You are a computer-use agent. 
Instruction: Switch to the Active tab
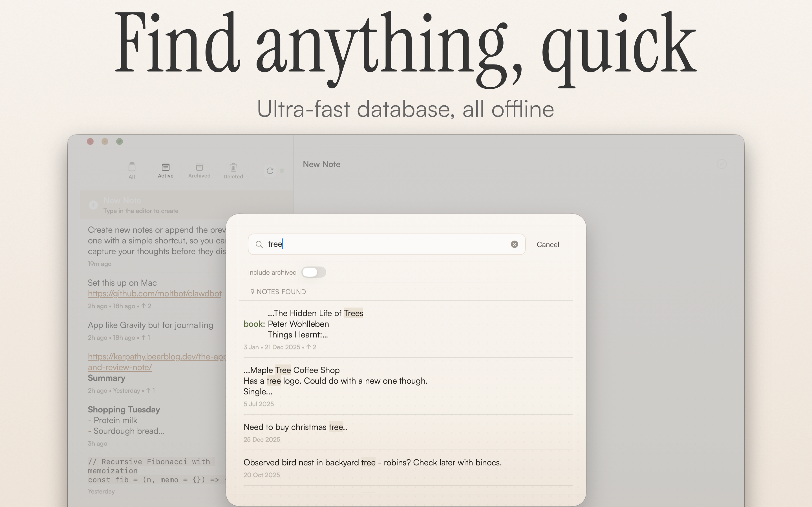(165, 170)
